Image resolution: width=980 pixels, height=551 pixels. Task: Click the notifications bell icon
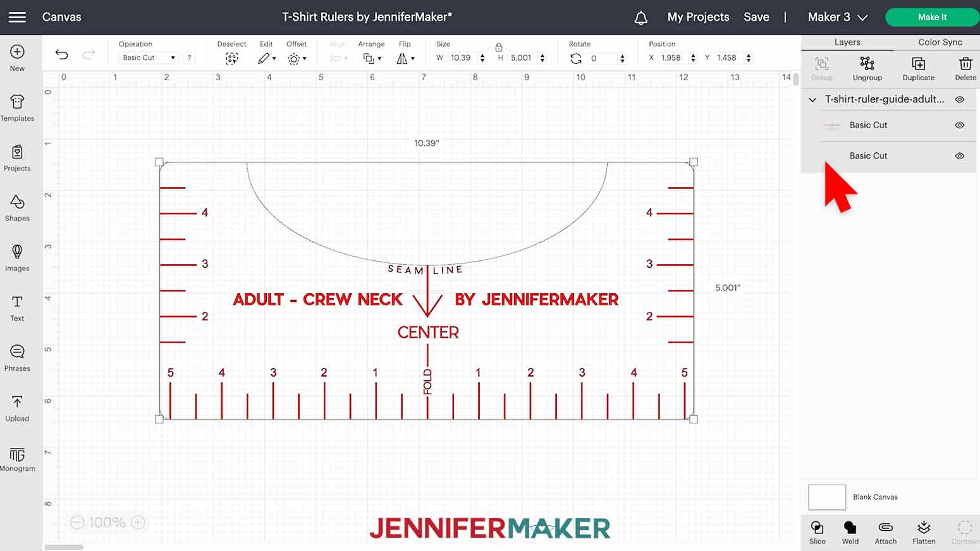[640, 18]
